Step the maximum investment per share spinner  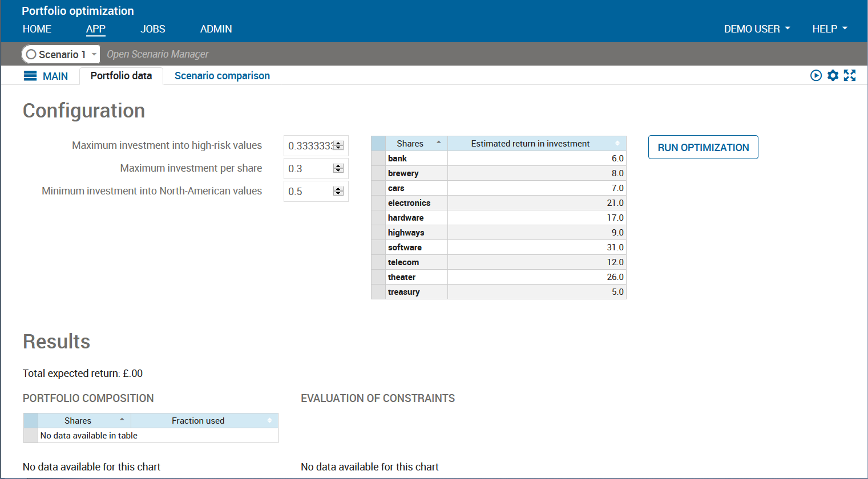pyautogui.click(x=338, y=168)
